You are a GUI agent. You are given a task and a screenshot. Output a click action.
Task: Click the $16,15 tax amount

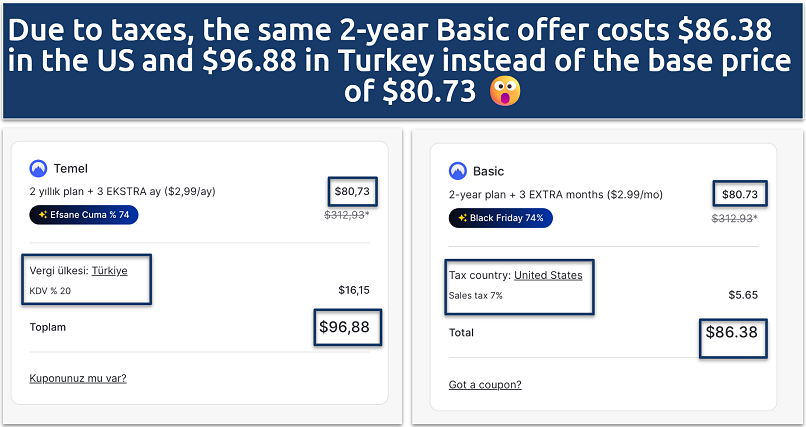click(x=354, y=290)
